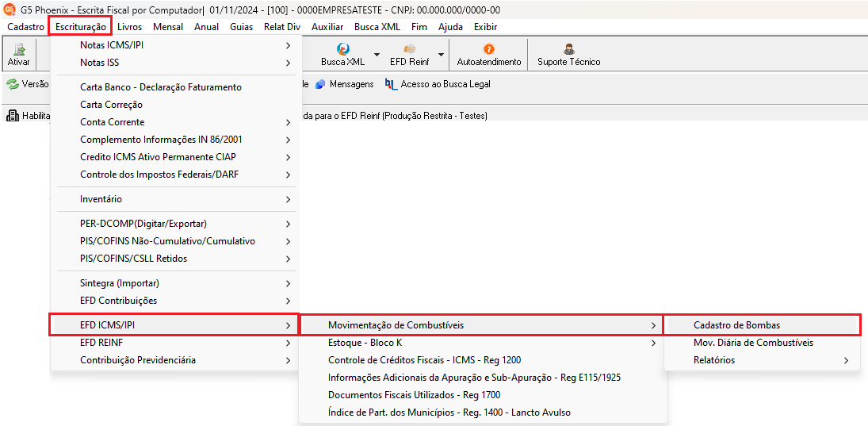Open the Busca XML toolbar icon
The width and height of the screenshot is (868, 426).
pyautogui.click(x=343, y=49)
